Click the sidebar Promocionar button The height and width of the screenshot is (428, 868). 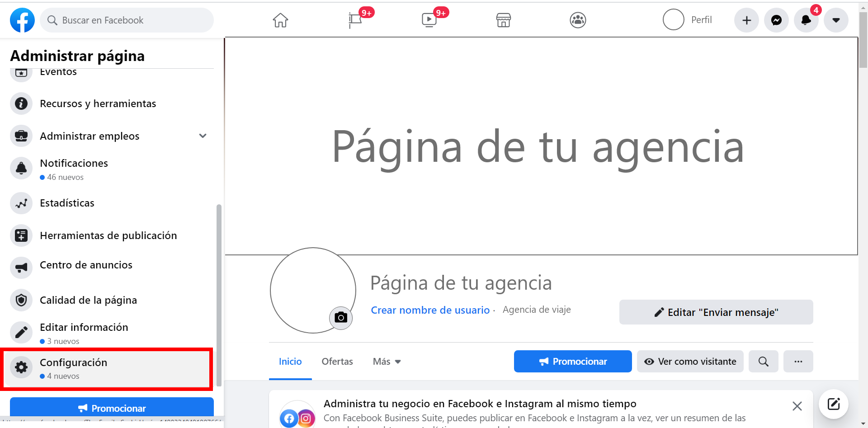(x=112, y=408)
